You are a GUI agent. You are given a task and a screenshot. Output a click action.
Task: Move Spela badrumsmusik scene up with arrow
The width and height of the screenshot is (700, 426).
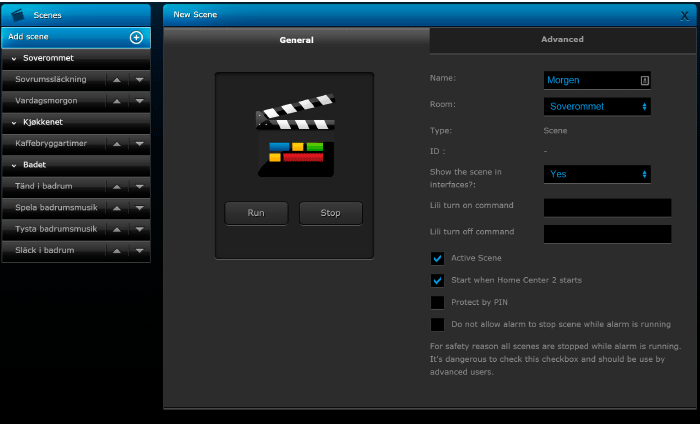click(118, 208)
